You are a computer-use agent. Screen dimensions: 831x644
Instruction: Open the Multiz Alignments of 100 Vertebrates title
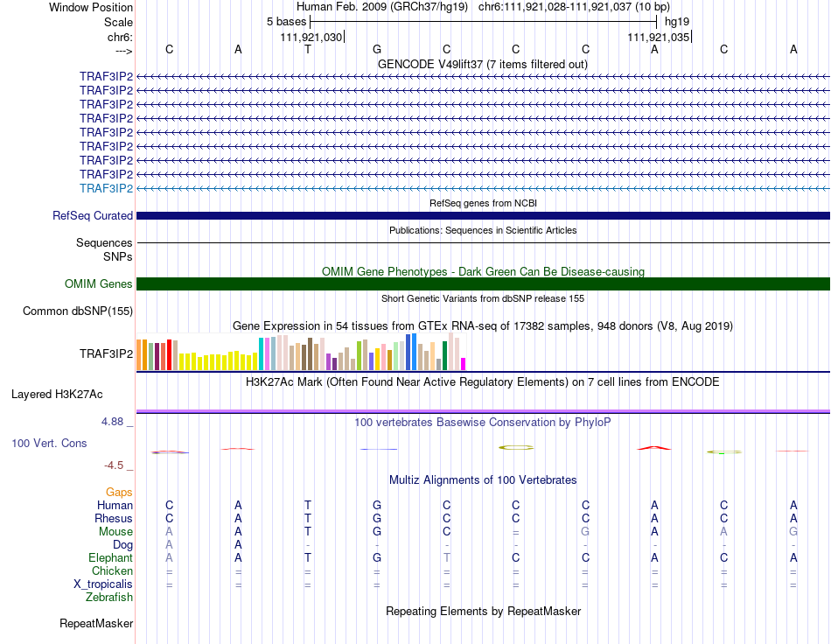[483, 480]
